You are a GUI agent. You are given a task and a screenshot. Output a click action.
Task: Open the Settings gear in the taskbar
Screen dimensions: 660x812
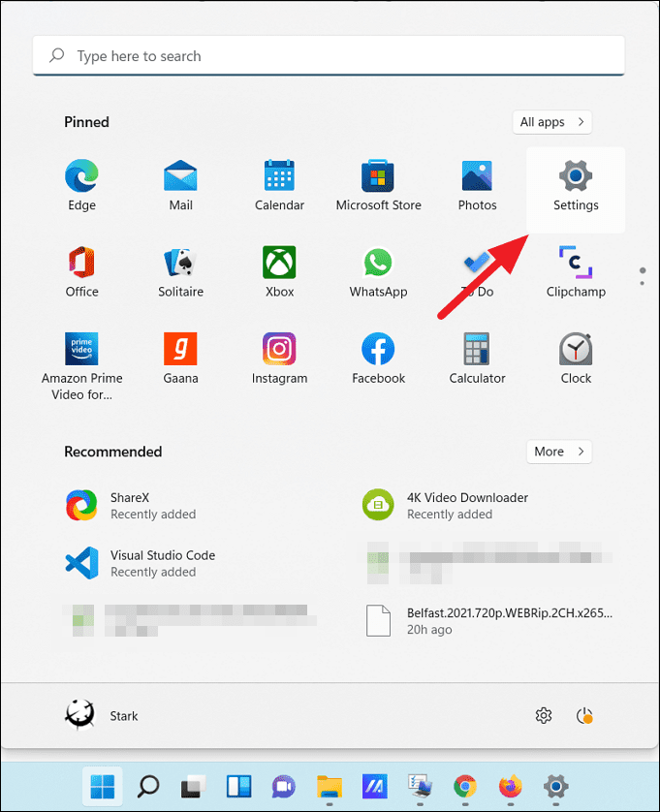556,787
